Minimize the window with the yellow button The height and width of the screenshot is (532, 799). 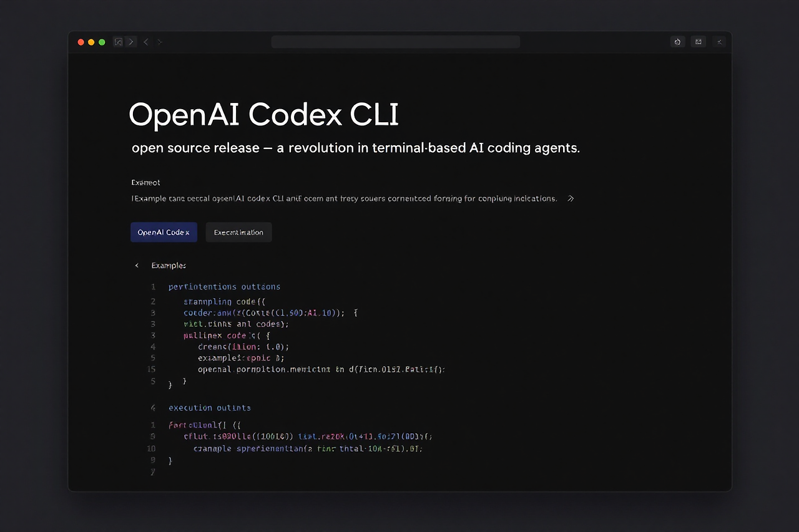click(91, 42)
